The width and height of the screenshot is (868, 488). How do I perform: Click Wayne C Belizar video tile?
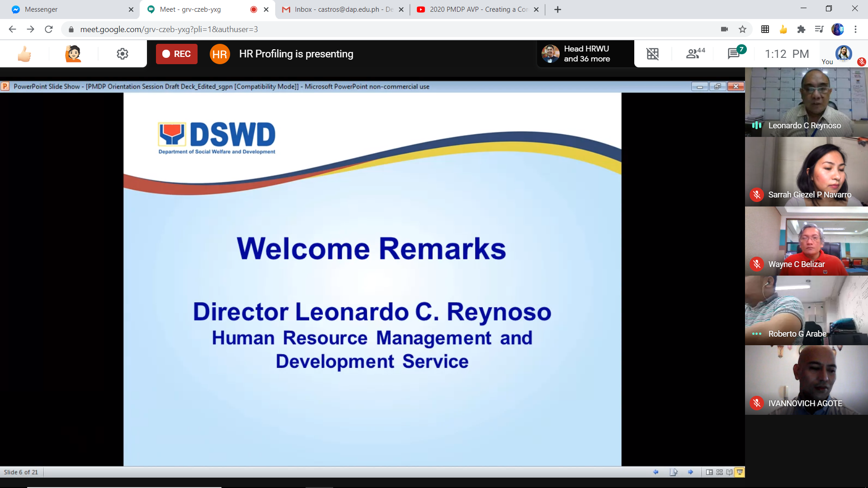(x=806, y=241)
